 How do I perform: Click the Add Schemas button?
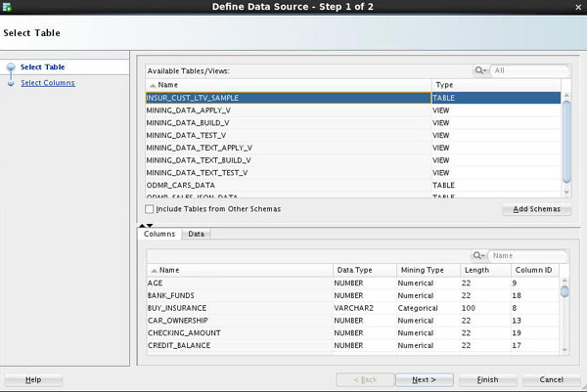pyautogui.click(x=536, y=209)
